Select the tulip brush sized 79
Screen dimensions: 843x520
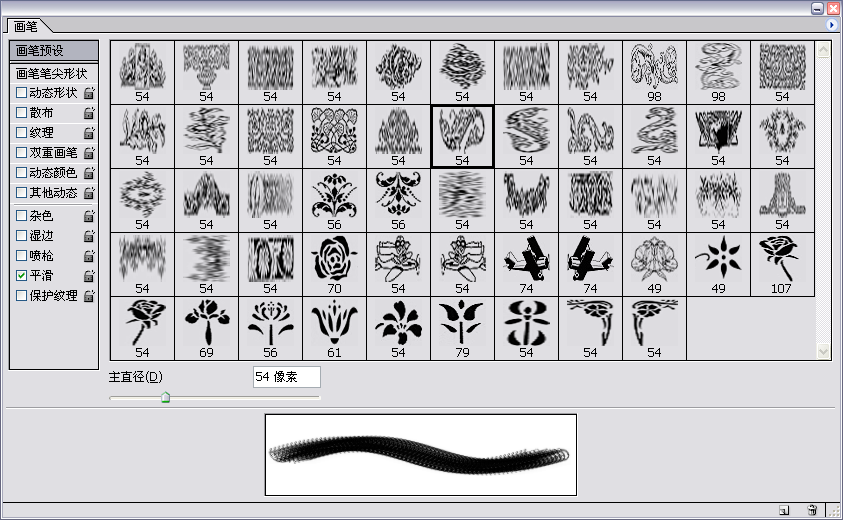point(462,329)
